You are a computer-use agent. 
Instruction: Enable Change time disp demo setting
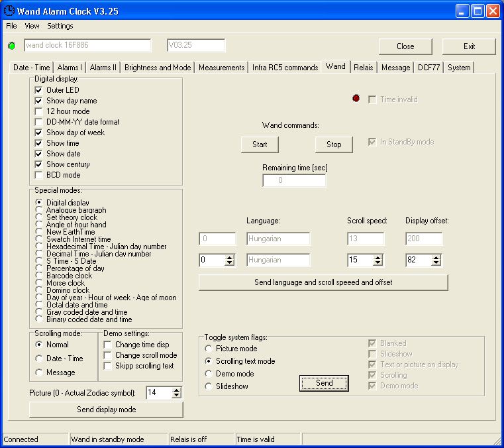108,345
